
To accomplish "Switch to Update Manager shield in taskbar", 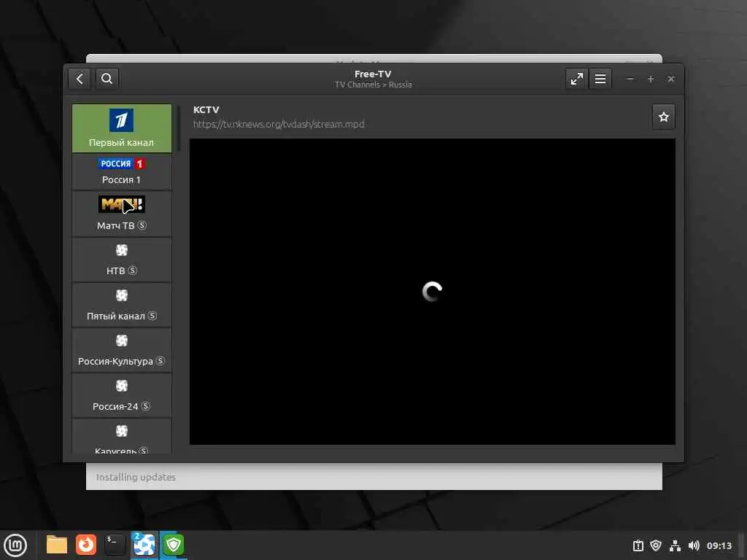I will point(174,545).
